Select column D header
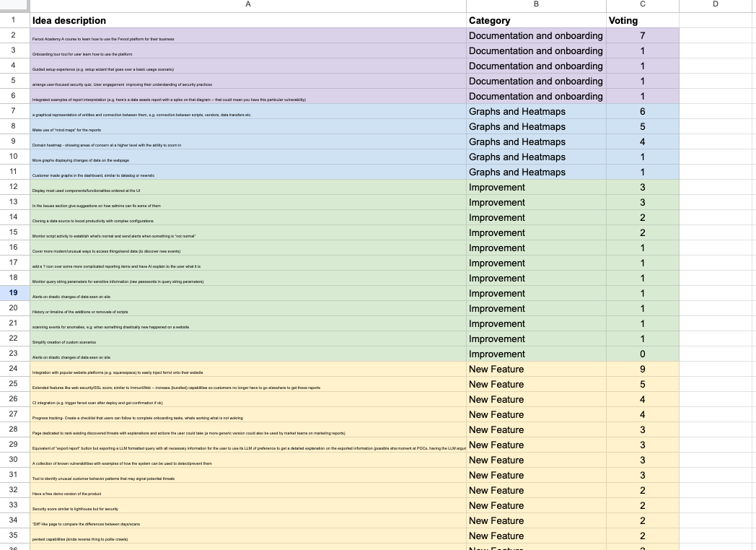Viewport: 756px width, 550px height. coord(716,5)
